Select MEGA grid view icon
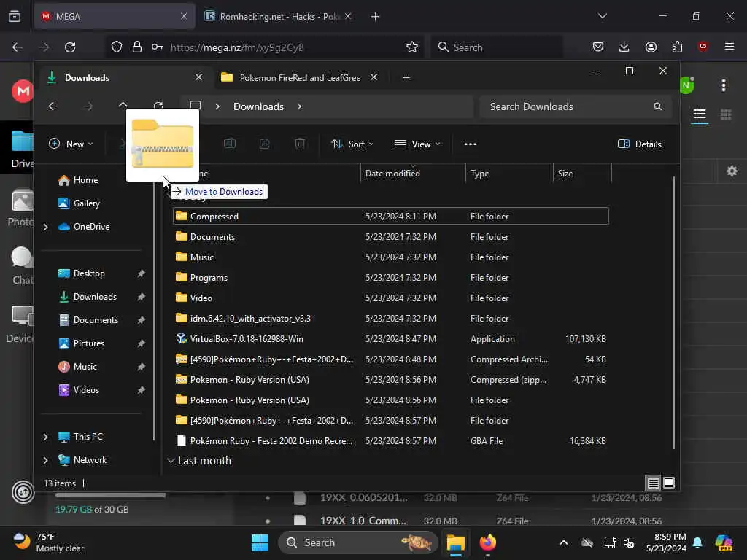The image size is (747, 560). (x=726, y=114)
